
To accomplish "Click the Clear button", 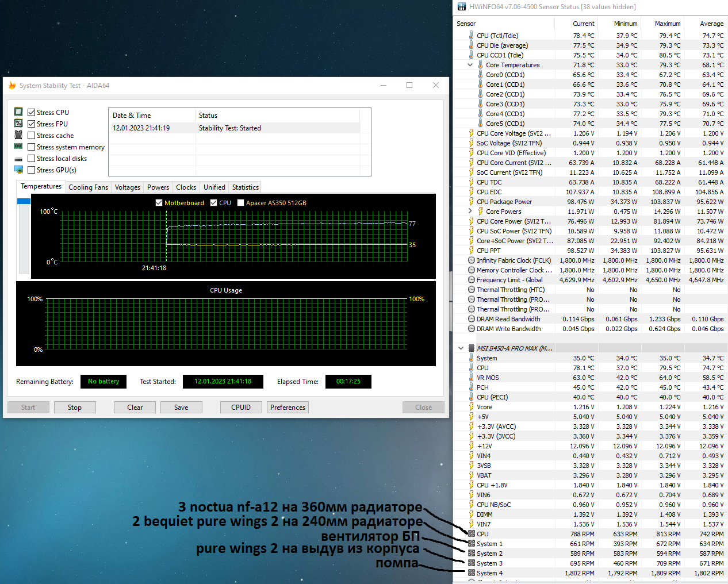I will 135,408.
